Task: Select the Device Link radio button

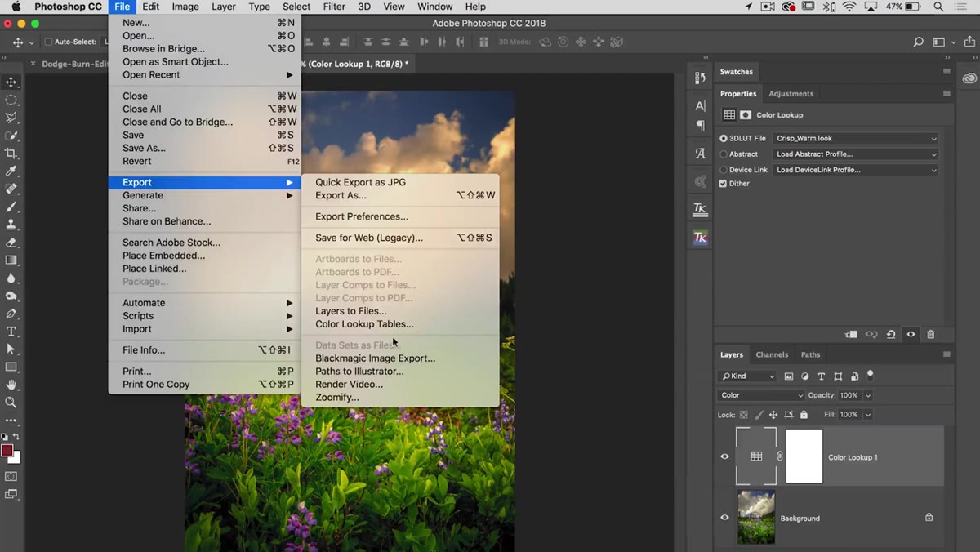Action: point(724,170)
